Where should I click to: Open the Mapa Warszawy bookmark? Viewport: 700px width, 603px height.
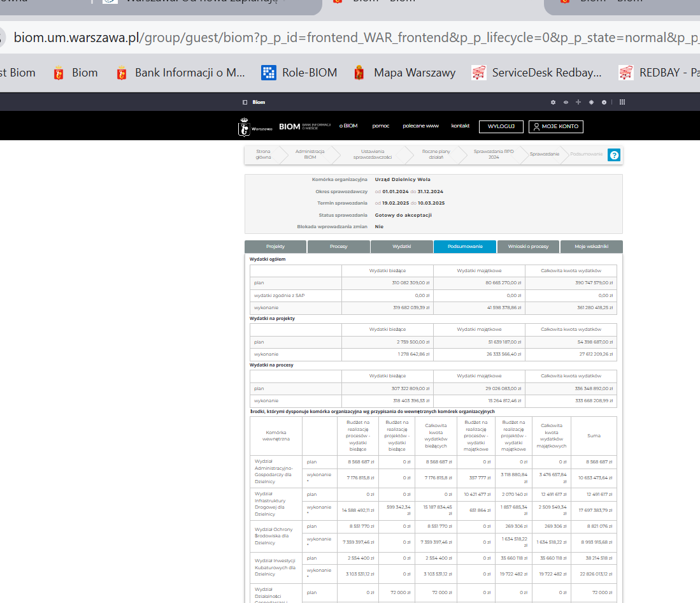[405, 73]
